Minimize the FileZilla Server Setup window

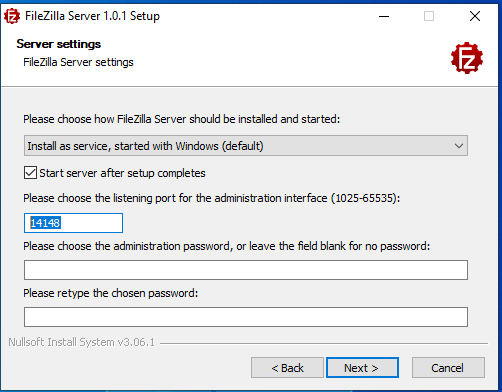click(x=384, y=16)
